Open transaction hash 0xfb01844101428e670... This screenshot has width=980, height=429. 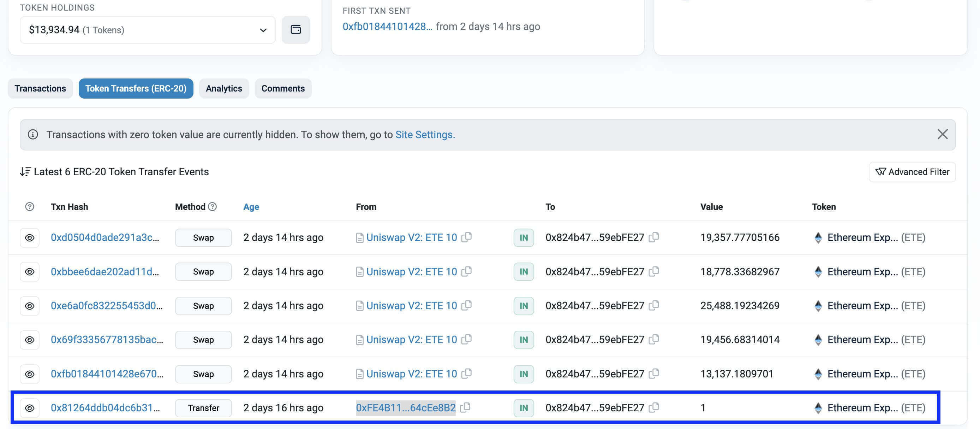click(107, 374)
